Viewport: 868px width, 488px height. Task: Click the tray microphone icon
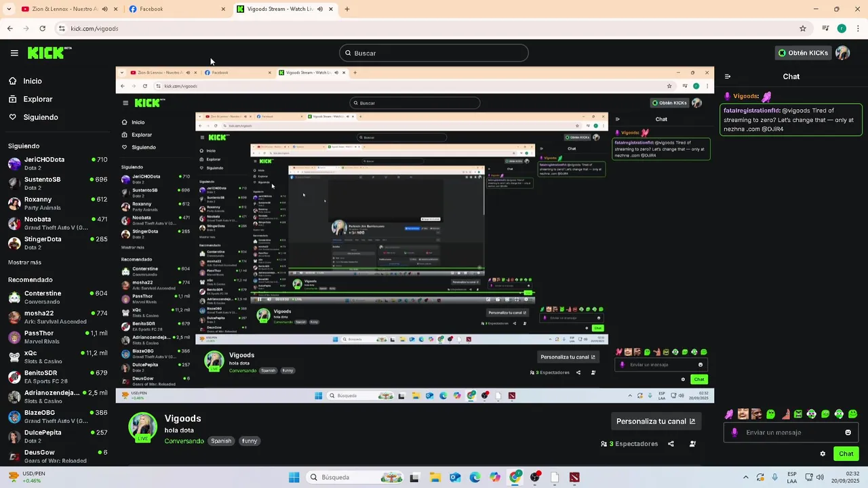click(775, 477)
